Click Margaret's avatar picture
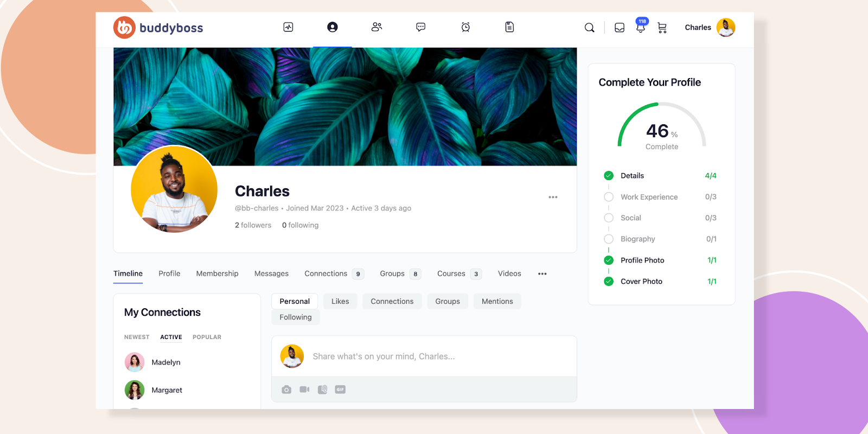Viewport: 868px width, 434px height. click(x=135, y=390)
